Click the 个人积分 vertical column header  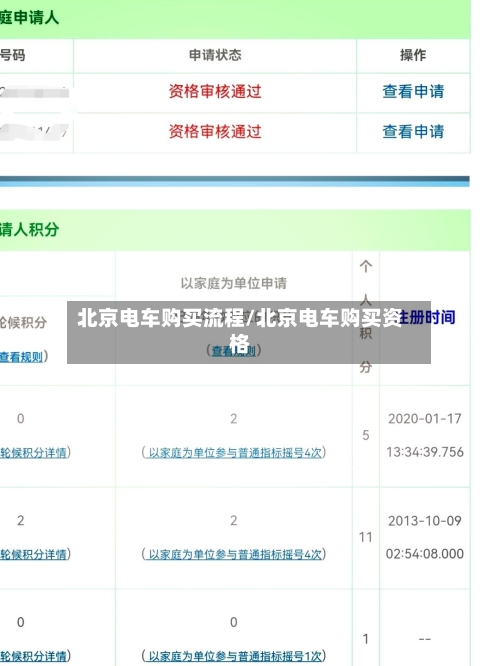click(x=366, y=317)
